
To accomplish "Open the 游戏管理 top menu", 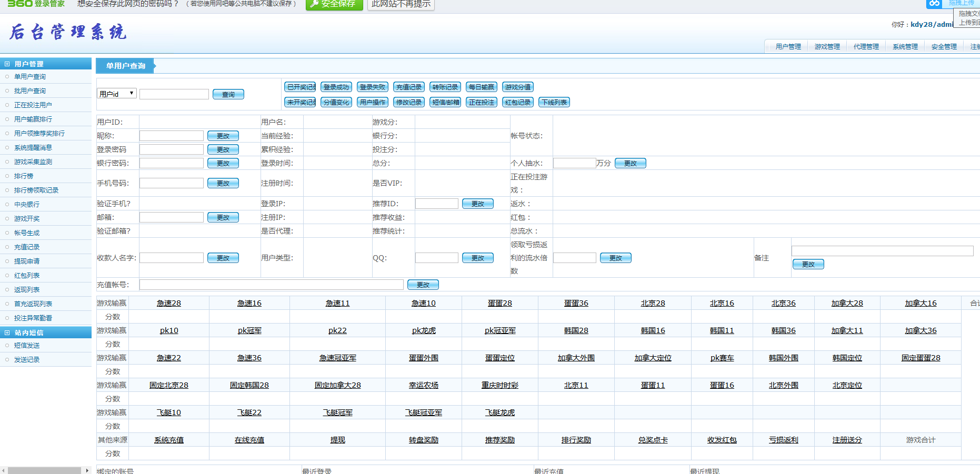I will click(x=827, y=47).
